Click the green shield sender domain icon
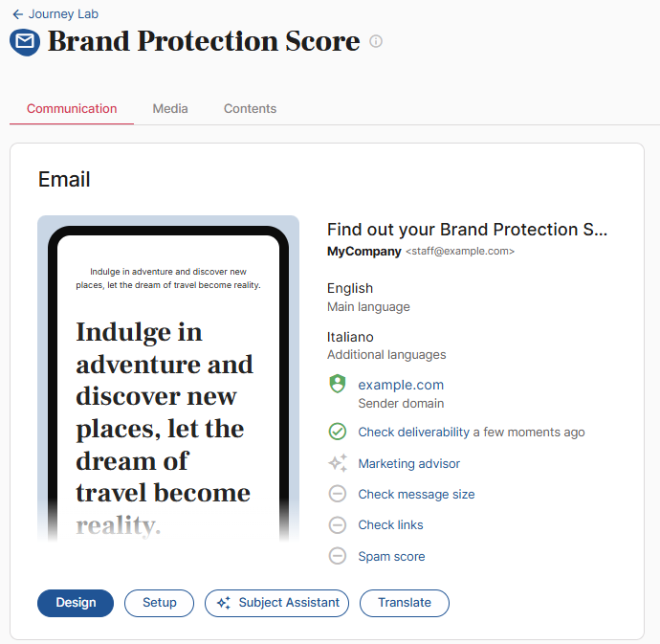The image size is (660, 644). click(x=337, y=384)
